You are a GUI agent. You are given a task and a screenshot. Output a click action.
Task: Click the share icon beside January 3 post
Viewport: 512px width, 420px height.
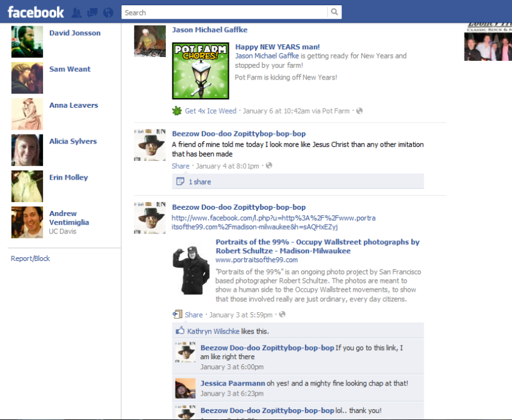(x=178, y=314)
